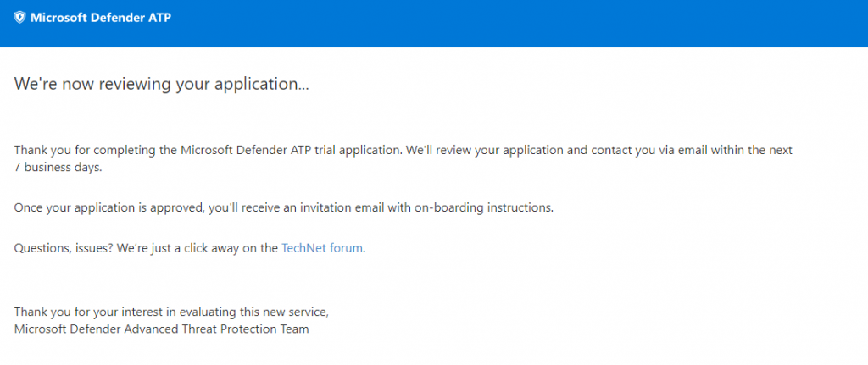The width and height of the screenshot is (868, 365).
Task: Click the line about receiving an invitation email
Action: click(283, 208)
